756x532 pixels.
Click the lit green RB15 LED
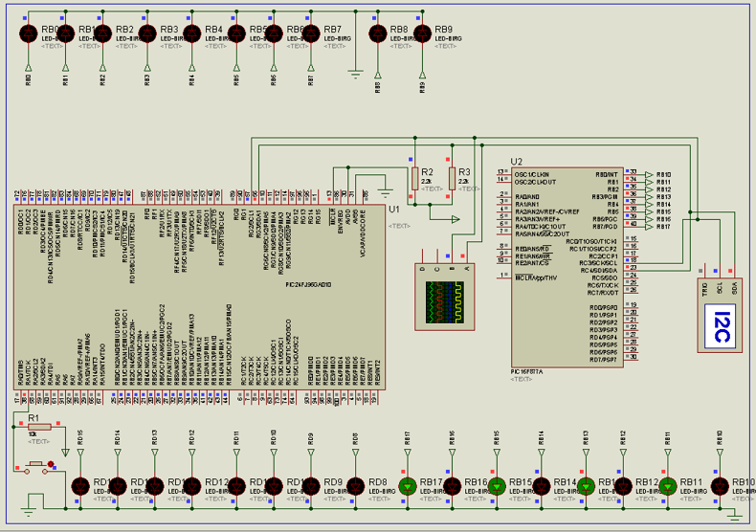pyautogui.click(x=497, y=486)
